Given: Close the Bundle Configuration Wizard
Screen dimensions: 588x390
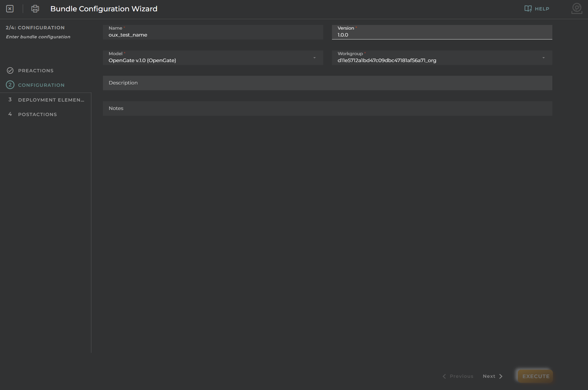Looking at the screenshot, I should [10, 9].
